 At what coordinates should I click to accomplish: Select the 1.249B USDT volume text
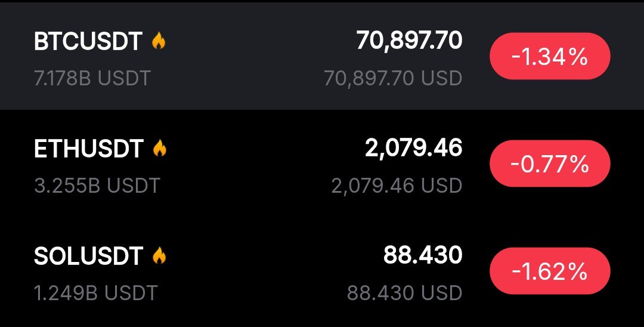click(x=95, y=293)
